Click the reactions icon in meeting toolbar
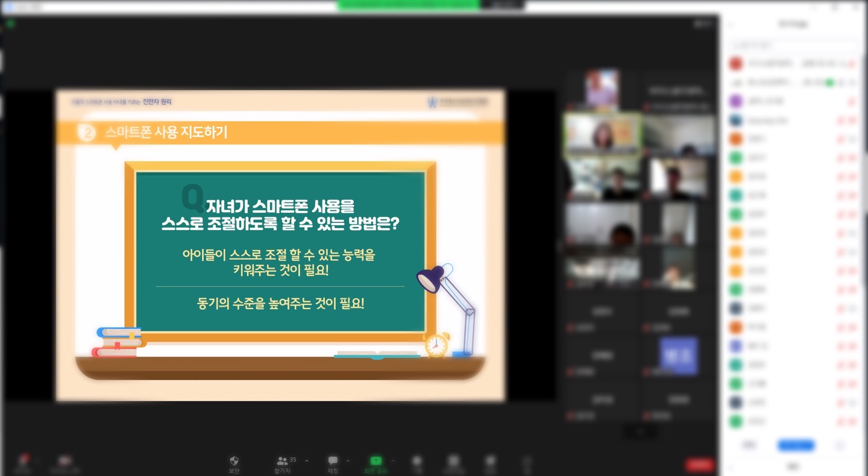The width and height of the screenshot is (868, 476). coord(491,461)
